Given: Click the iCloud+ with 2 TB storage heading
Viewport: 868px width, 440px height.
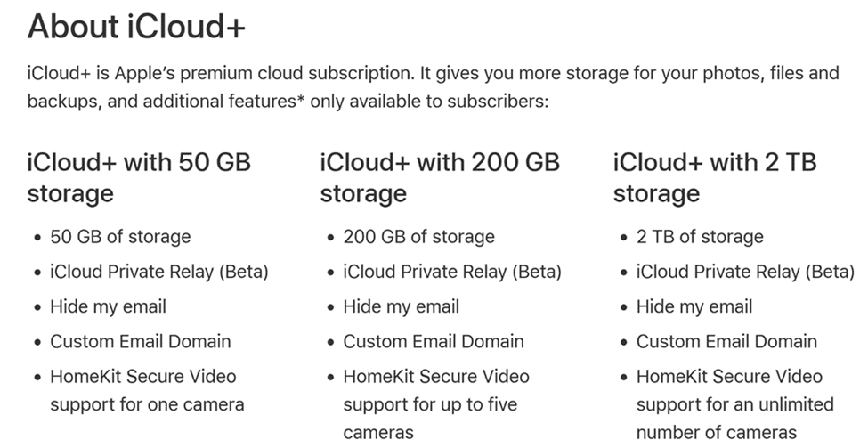Looking at the screenshot, I should click(715, 178).
